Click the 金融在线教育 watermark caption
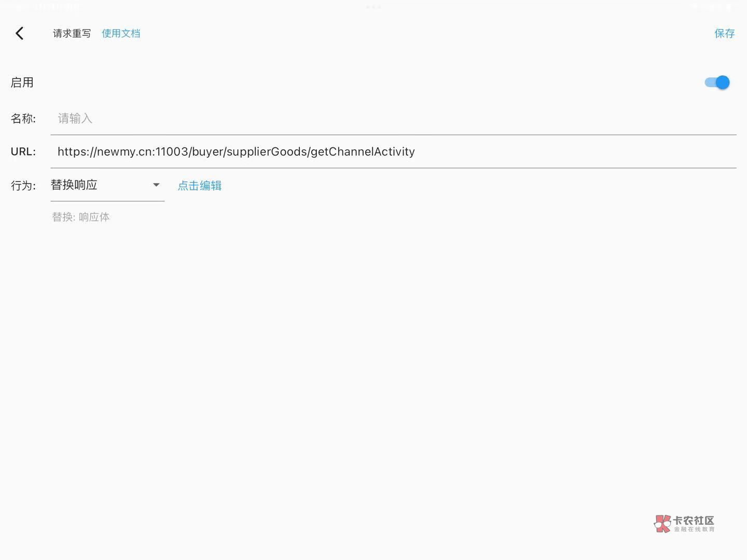Viewport: 747px width, 560px height. 694,529
